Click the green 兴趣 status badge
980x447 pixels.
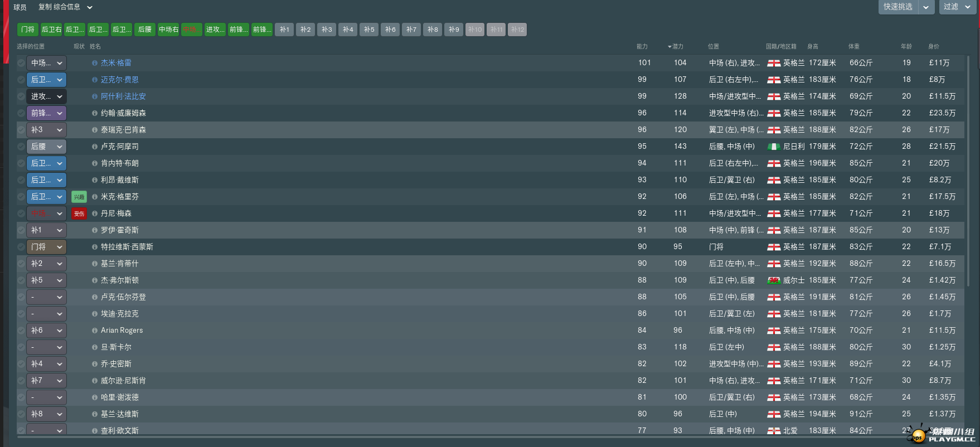pos(79,197)
